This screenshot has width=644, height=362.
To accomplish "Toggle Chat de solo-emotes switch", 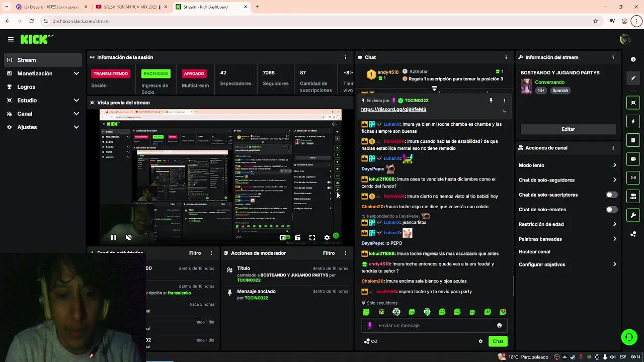I will coord(611,210).
